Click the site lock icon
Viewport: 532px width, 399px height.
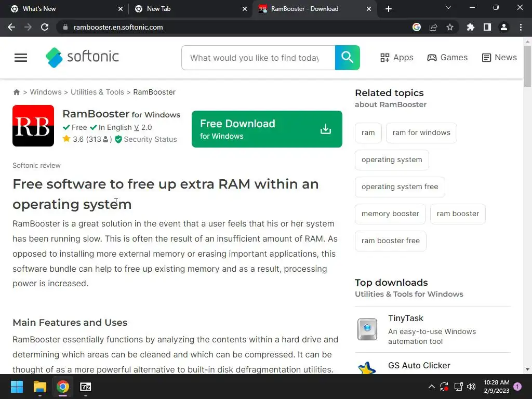pos(65,27)
